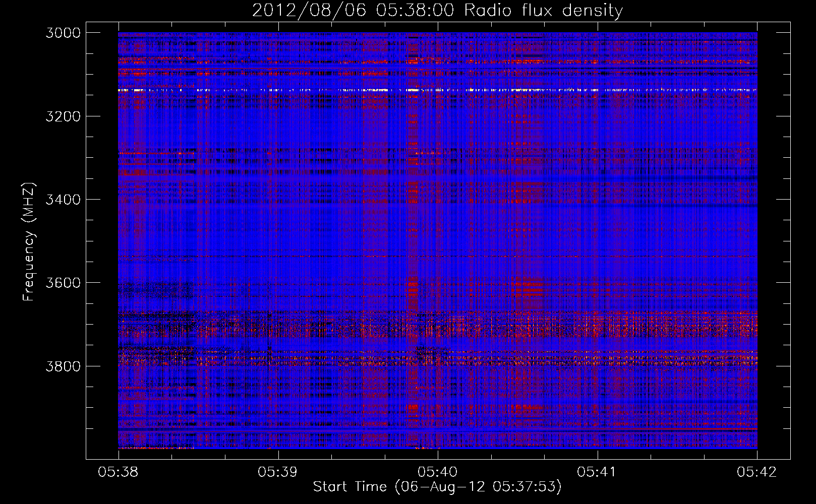
Task: Click the 3200 frequency tick label
Action: pyautogui.click(x=63, y=116)
